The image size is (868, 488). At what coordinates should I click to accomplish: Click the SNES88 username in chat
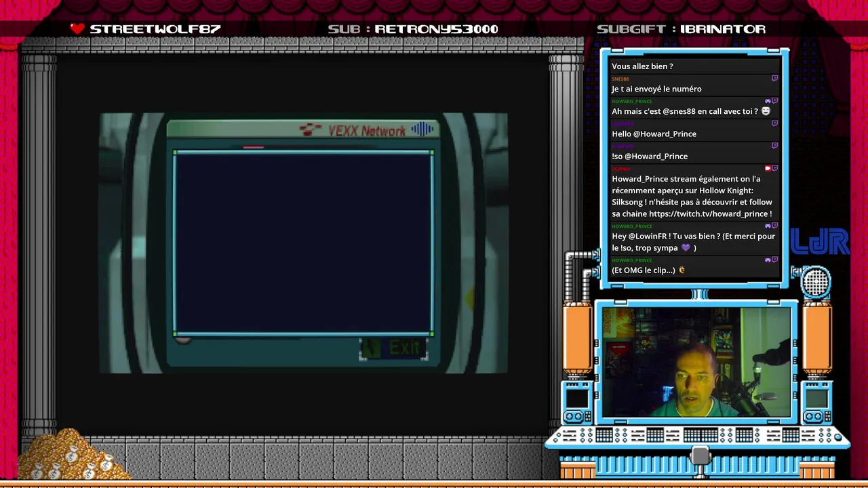620,79
